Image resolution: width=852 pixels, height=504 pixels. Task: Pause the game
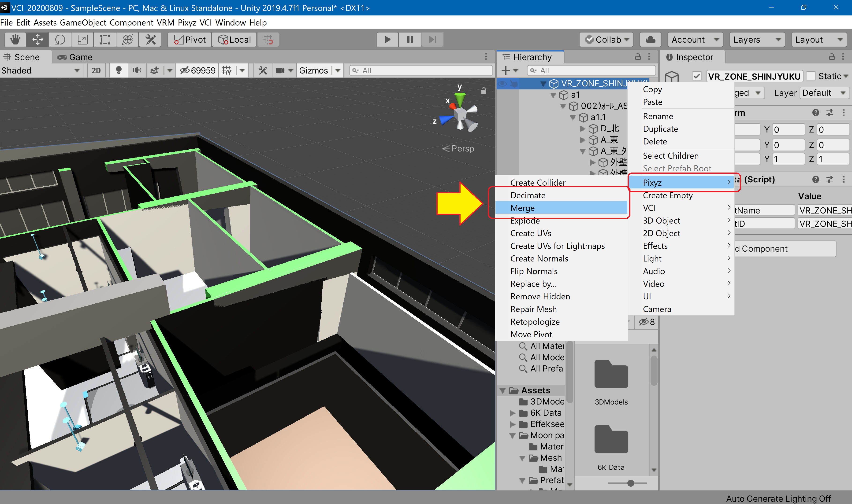coord(410,40)
